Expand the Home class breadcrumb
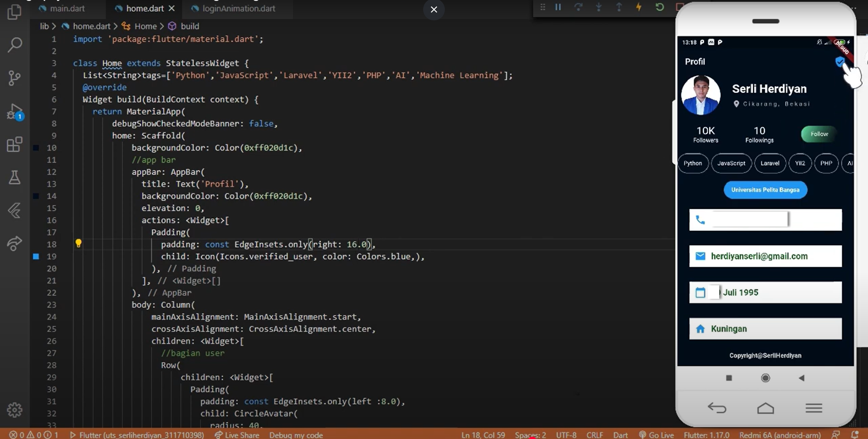This screenshot has width=868, height=439. (x=145, y=26)
